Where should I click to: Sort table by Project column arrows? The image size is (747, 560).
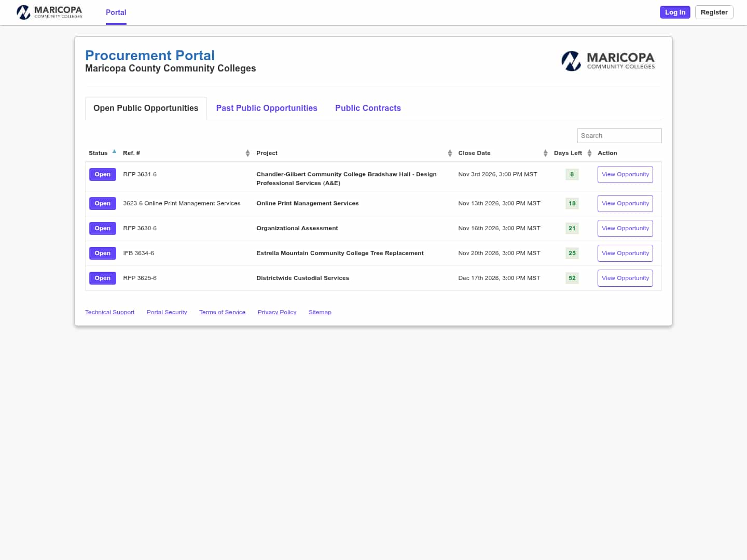coord(450,153)
